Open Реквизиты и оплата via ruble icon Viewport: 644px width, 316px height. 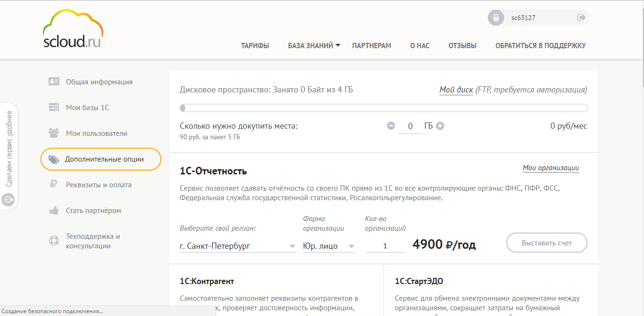[53, 184]
